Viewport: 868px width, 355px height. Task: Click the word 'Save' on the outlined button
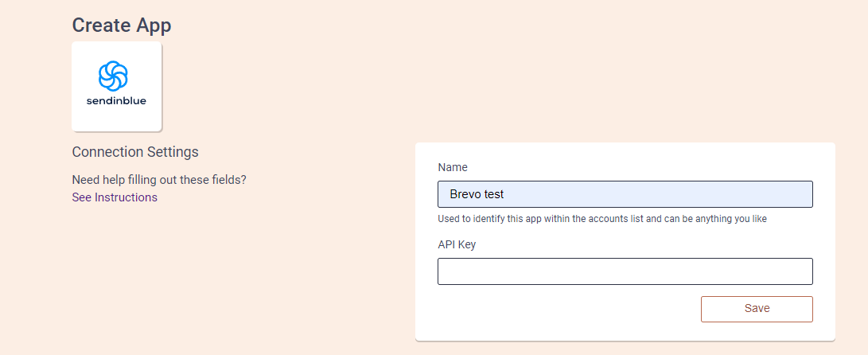(757, 309)
